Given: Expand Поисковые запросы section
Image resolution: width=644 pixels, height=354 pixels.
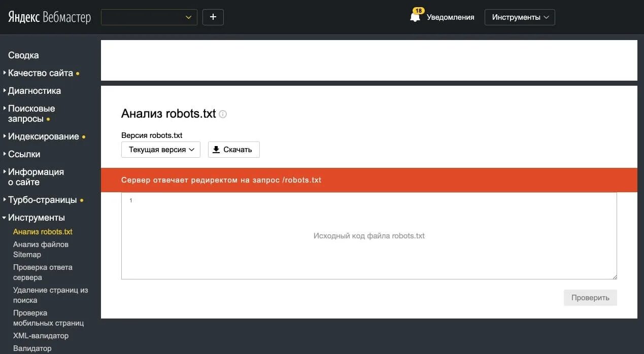Looking at the screenshot, I should (x=31, y=114).
